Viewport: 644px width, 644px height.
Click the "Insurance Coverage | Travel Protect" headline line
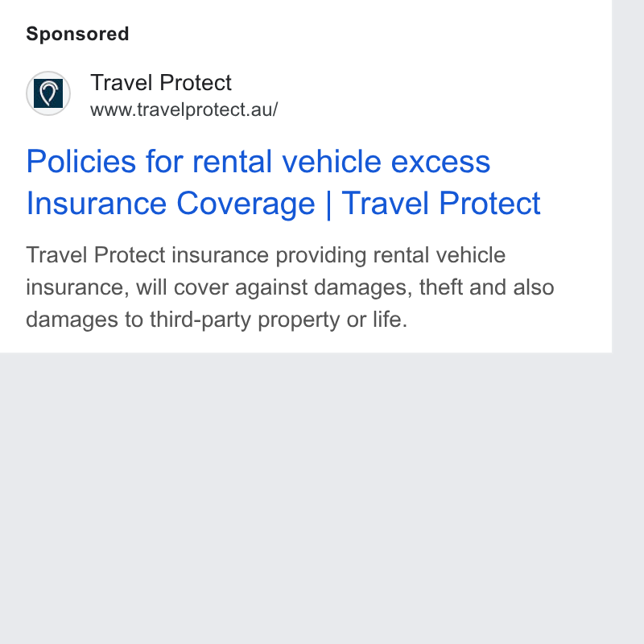(x=283, y=204)
